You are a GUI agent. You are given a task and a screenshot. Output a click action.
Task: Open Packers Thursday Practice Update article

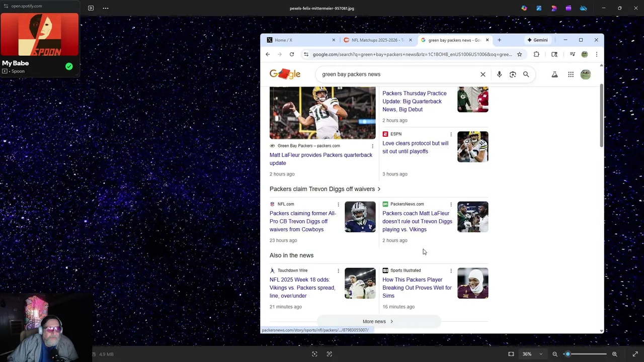415,101
